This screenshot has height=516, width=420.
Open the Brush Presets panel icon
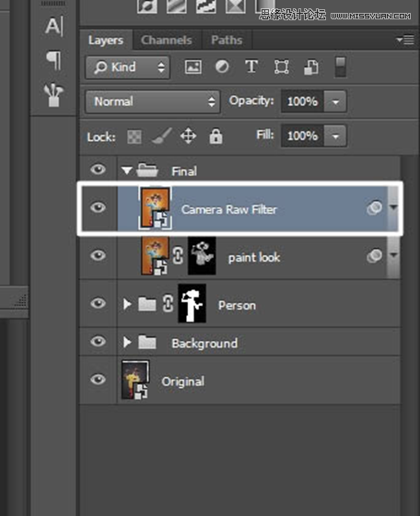pos(53,95)
